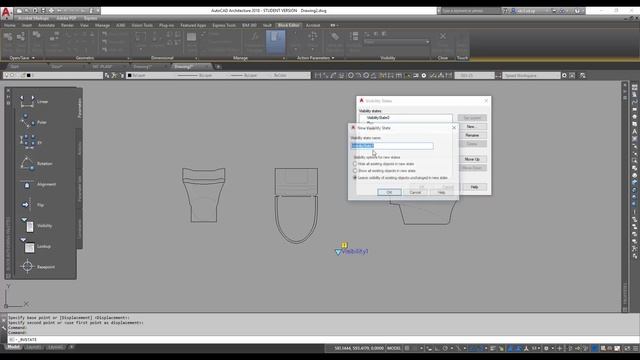The height and width of the screenshot is (360, 640).
Task: Select the Polar parameter tool
Action: coord(33,122)
